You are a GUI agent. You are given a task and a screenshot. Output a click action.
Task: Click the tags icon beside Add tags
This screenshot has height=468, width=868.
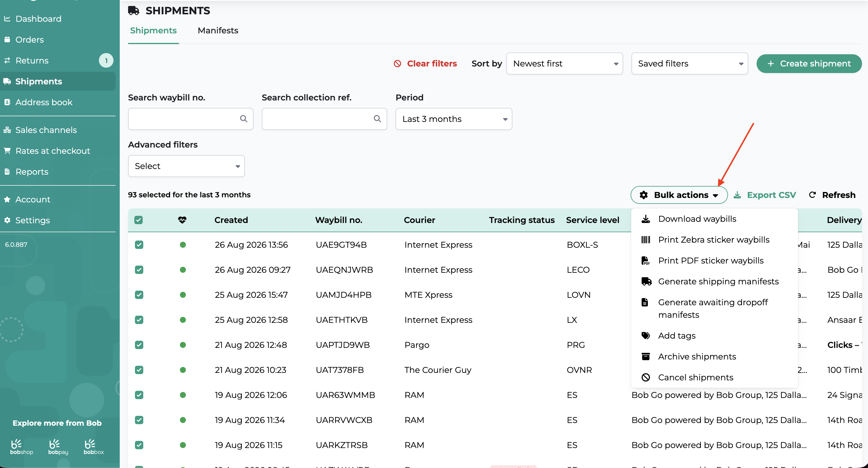(645, 335)
